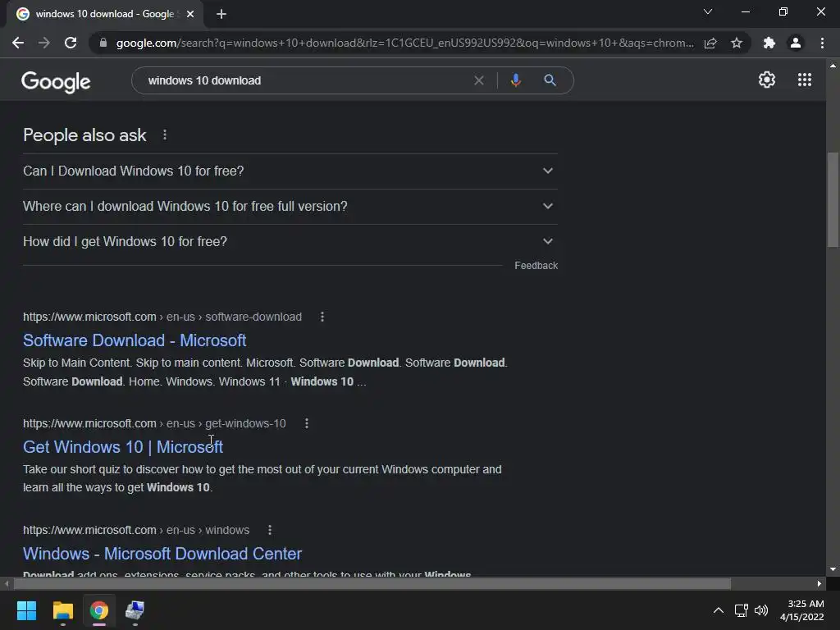Viewport: 840px width, 630px height.
Task: Click the scroll right arrow of horizontal scrollbar
Action: point(819,583)
